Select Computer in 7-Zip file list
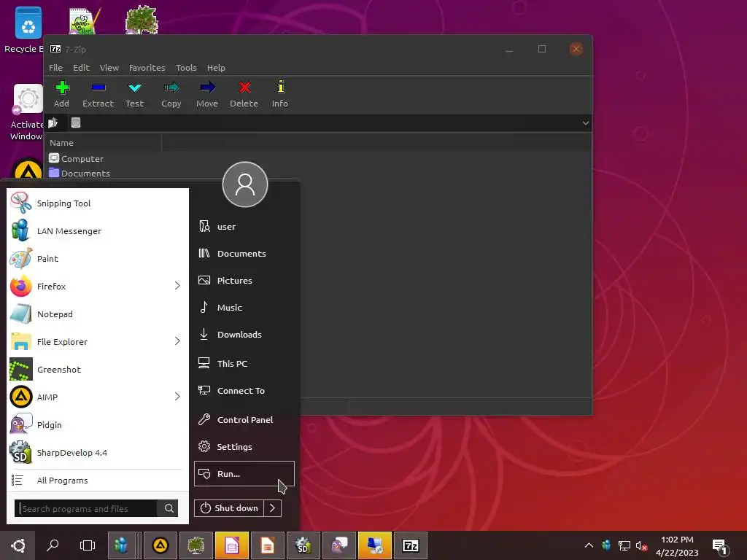 [x=76, y=158]
